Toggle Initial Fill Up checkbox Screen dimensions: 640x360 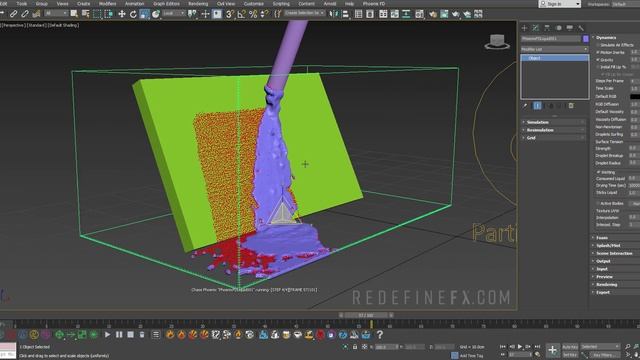598,67
